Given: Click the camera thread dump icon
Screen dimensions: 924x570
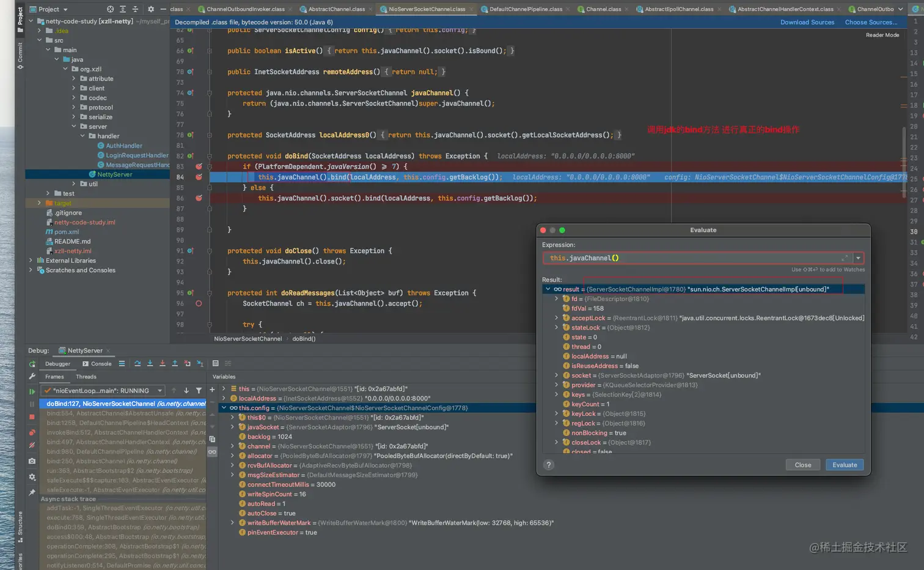Looking at the screenshot, I should click(32, 461).
